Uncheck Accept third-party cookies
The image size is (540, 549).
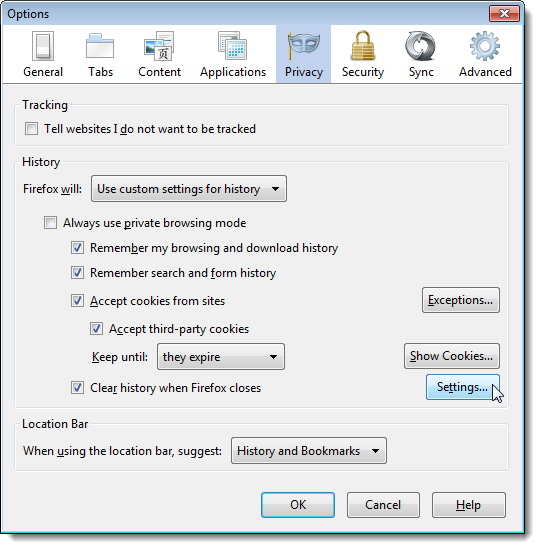click(x=96, y=329)
